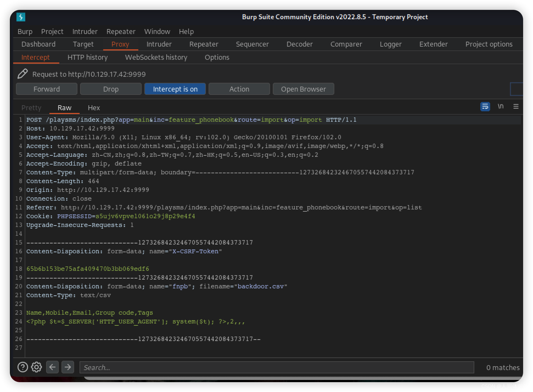Viewport: 533px width, 392px height.
Task: Click the Burp Suite logo icon
Action: pos(21,17)
